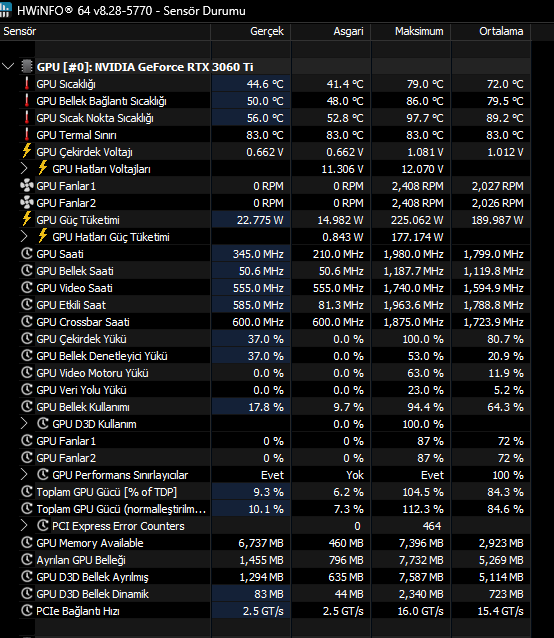The height and width of the screenshot is (638, 554).
Task: Expand the GPU D3D Kullanım node
Action: pos(24,424)
